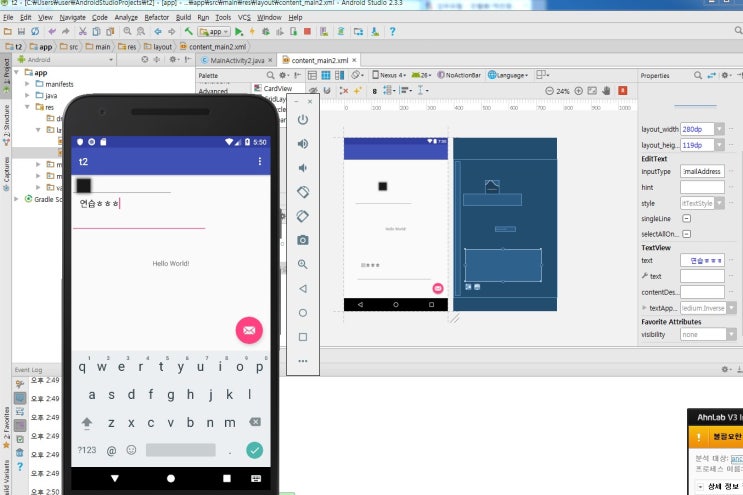Show the Design plus Blueprint view mode icon
Image resolution: width=743 pixels, height=495 pixels.
(339, 75)
